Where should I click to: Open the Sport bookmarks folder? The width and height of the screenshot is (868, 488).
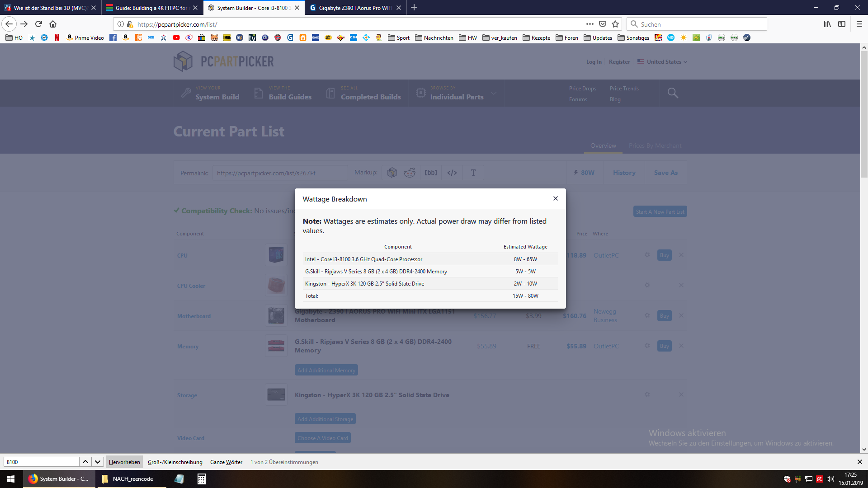pyautogui.click(x=399, y=38)
